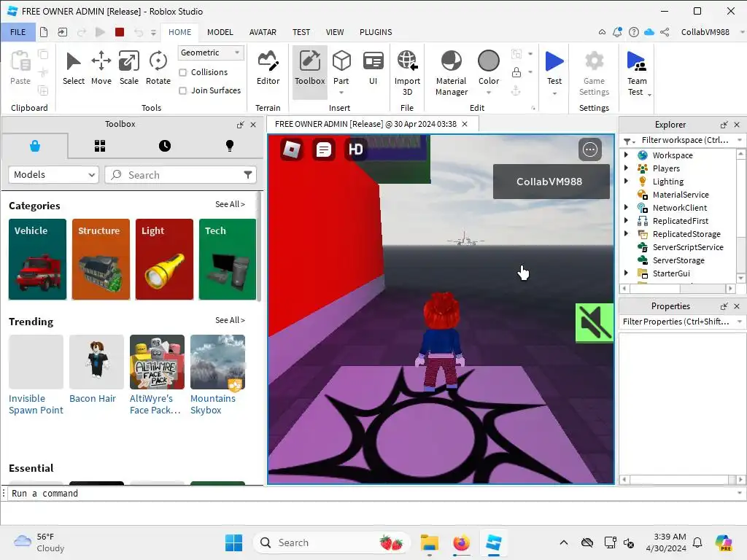Select the Mountains Skybox thumbnail
The width and height of the screenshot is (747, 560).
point(217,362)
